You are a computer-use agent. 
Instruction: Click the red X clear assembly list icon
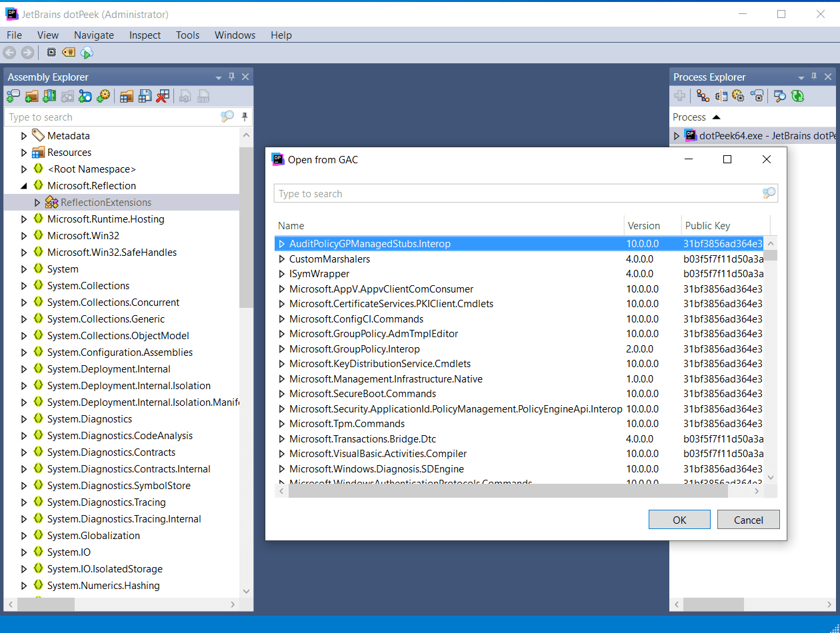163,97
